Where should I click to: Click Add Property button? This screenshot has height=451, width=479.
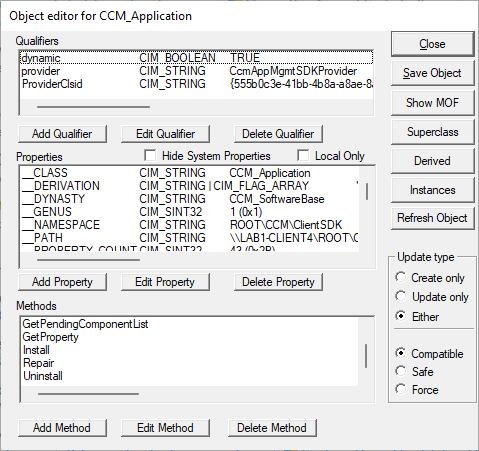pyautogui.click(x=62, y=282)
